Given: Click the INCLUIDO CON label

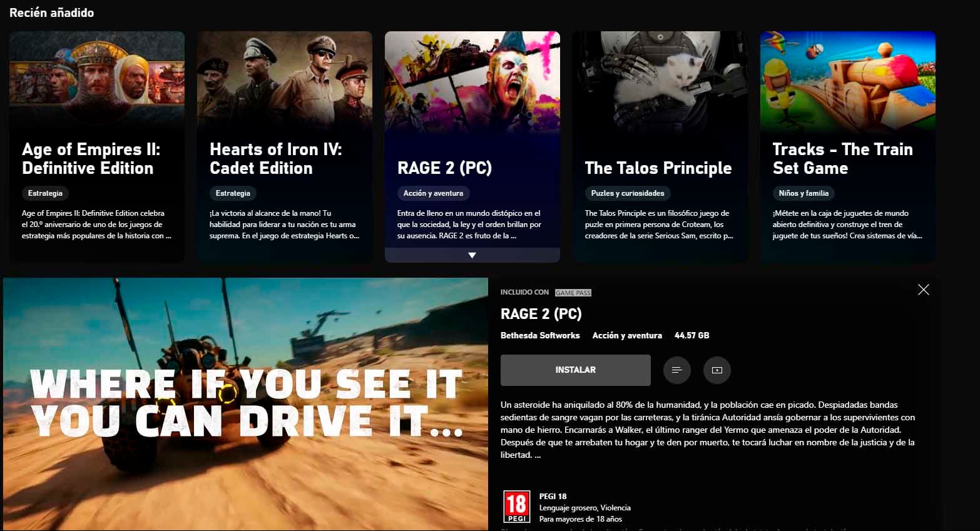Looking at the screenshot, I should (524, 293).
